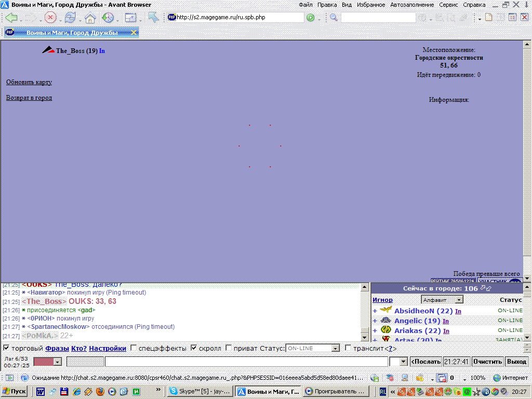Enable the транслит checkbox

point(348,348)
